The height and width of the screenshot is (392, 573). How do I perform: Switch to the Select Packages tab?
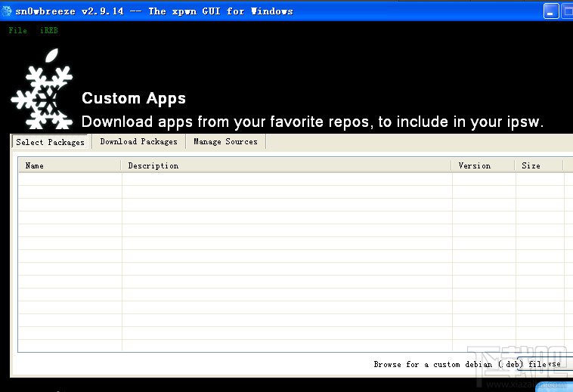tap(50, 142)
